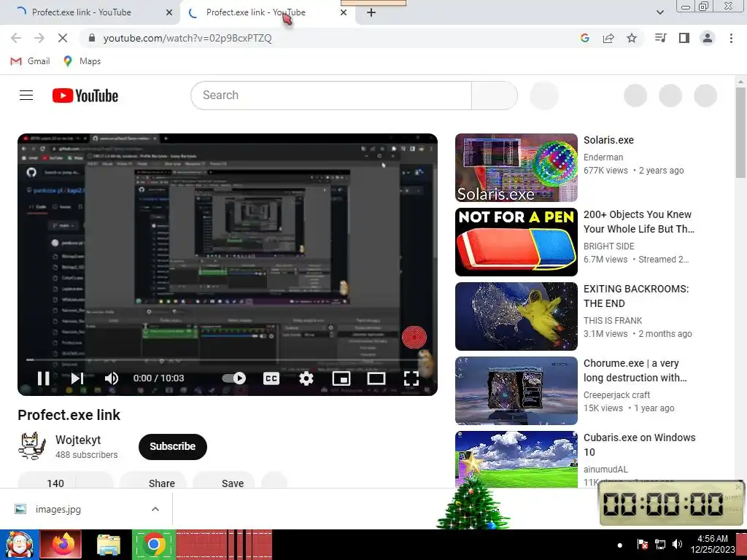Screen dimensions: 747x560
Task: Click the video progress bar
Action: click(228, 360)
